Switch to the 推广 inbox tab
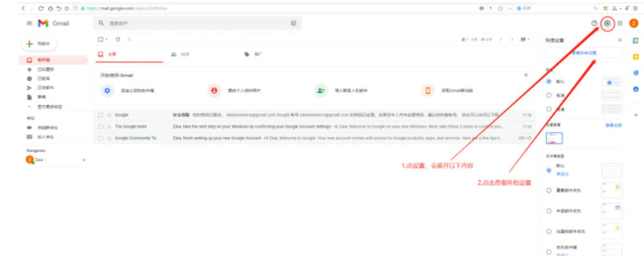The width and height of the screenshot is (644, 272). pos(254,54)
